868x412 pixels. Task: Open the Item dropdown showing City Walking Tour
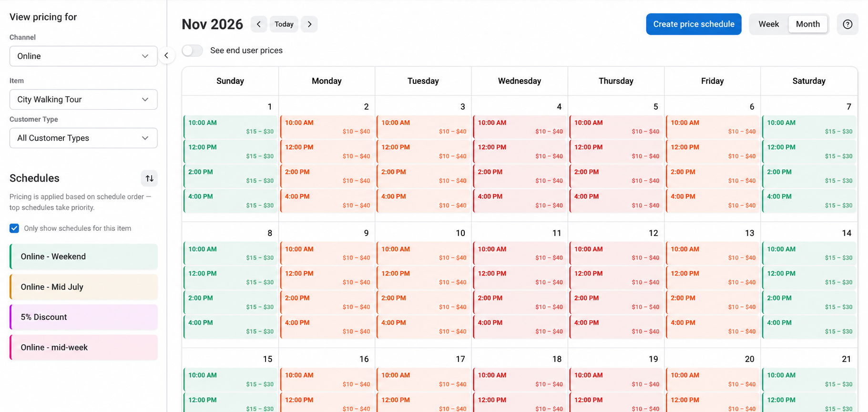pos(83,100)
